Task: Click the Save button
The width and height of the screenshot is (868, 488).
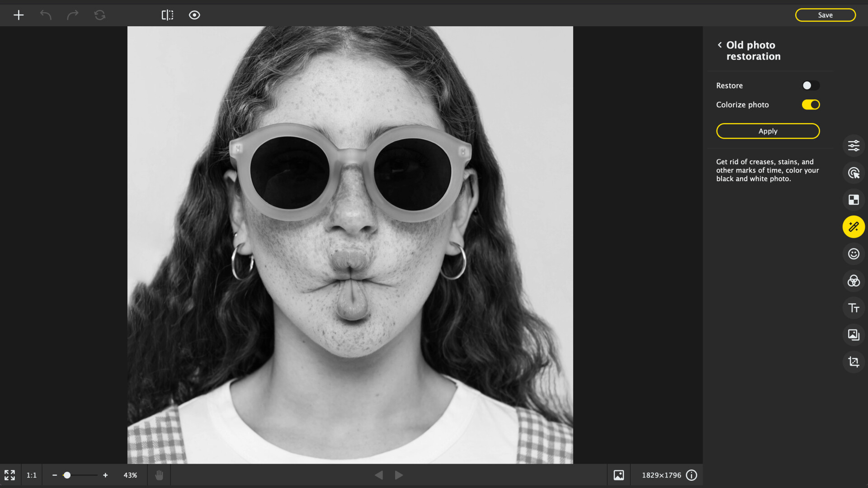Action: tap(825, 15)
